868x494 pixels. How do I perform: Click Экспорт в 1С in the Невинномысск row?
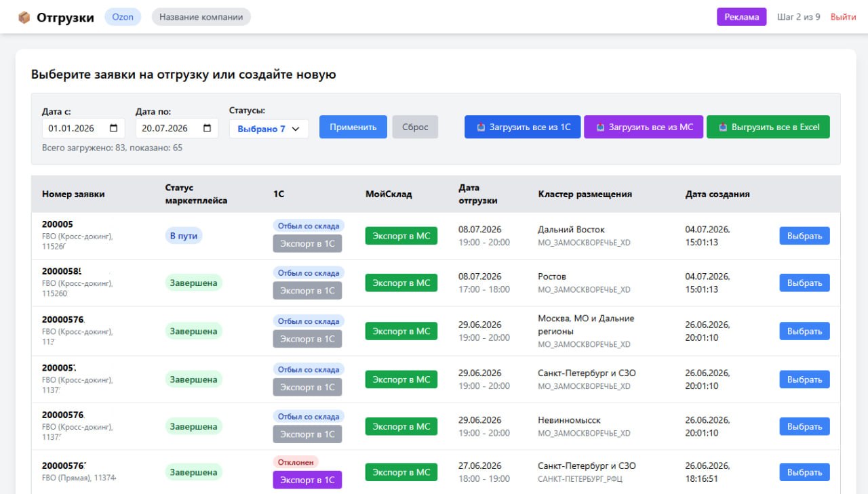[x=308, y=434]
